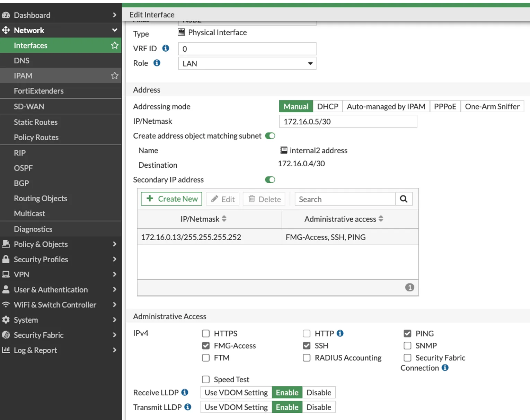The image size is (530, 420).
Task: Click the Log & Report chart icon
Action: [6, 350]
